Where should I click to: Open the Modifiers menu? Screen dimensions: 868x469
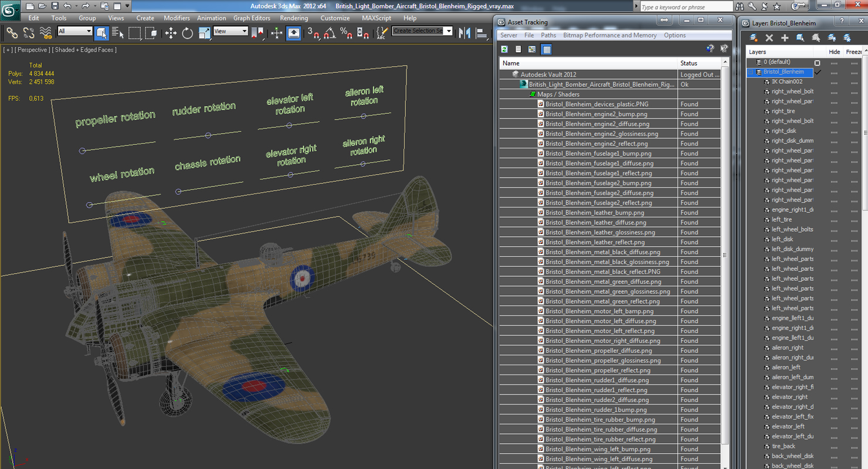tap(177, 18)
